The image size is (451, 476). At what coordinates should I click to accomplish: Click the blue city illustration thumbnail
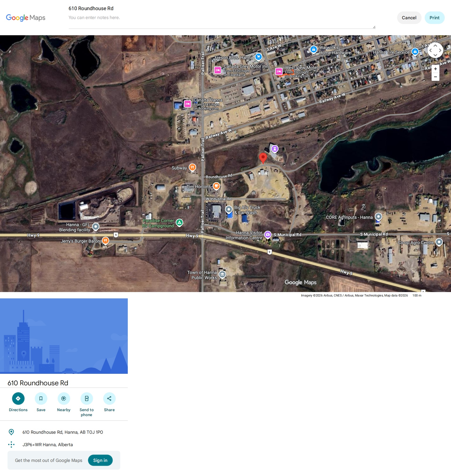pos(64,336)
